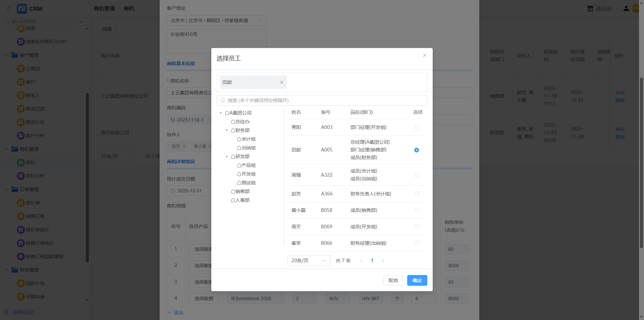644x320 pixels.
Task: Open the 20条/页 page size dropdown in the dialog
Action: [309, 261]
